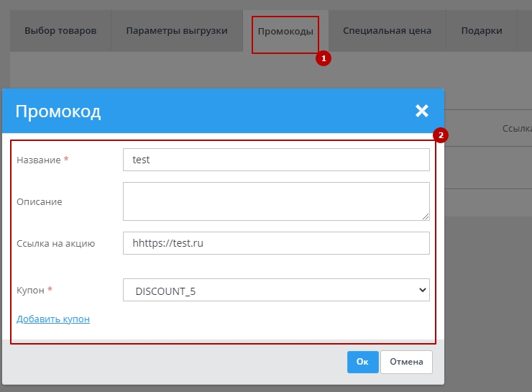The width and height of the screenshot is (532, 392).
Task: Open the Подарки tab
Action: pyautogui.click(x=482, y=31)
